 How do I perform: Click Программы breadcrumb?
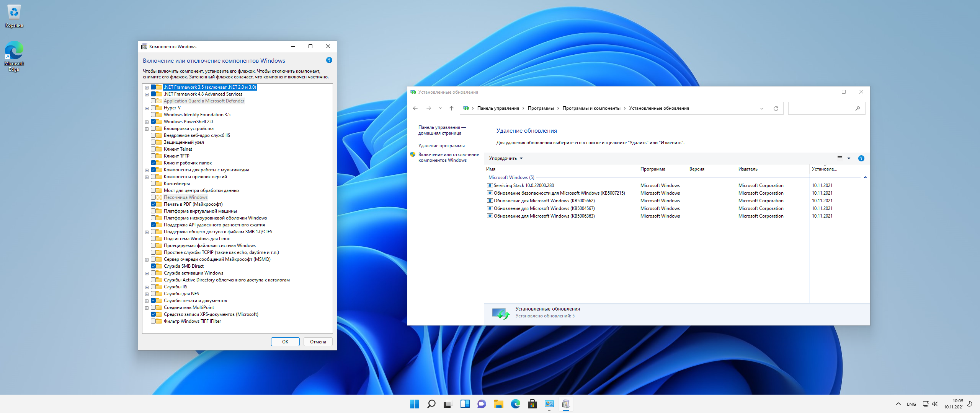pyautogui.click(x=541, y=108)
